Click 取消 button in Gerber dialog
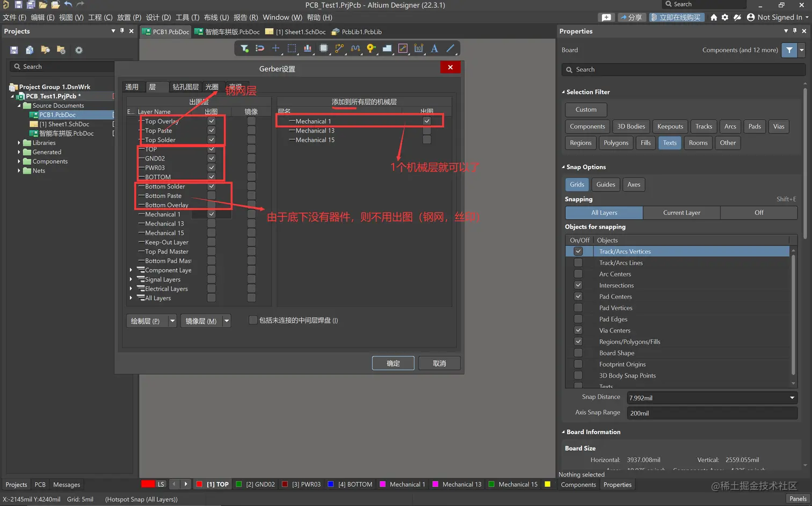This screenshot has height=506, width=812. [x=439, y=363]
